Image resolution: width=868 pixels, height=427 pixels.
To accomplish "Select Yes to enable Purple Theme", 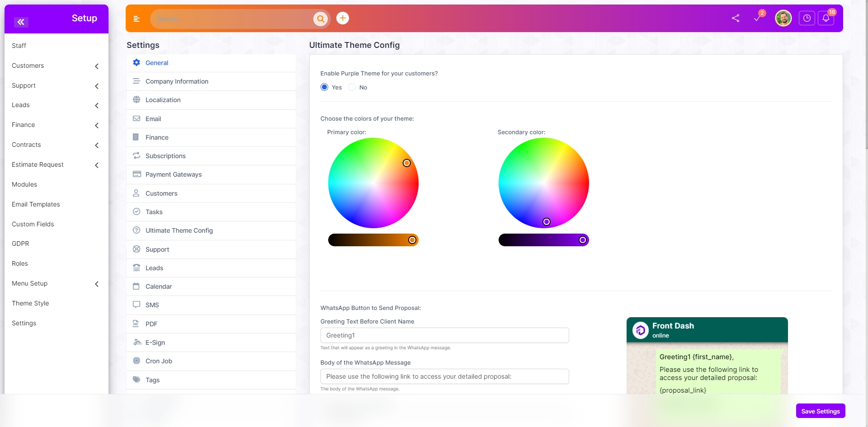I will pos(324,87).
